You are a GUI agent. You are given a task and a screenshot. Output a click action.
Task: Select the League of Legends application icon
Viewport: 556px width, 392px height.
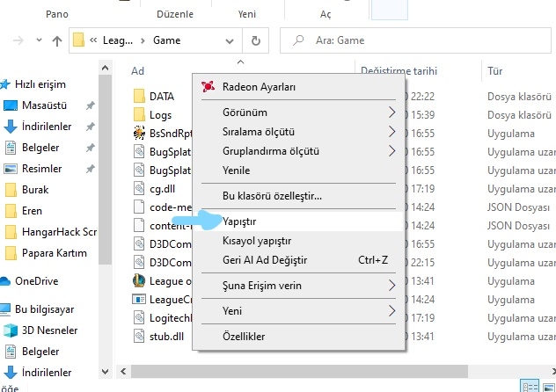pyautogui.click(x=139, y=280)
